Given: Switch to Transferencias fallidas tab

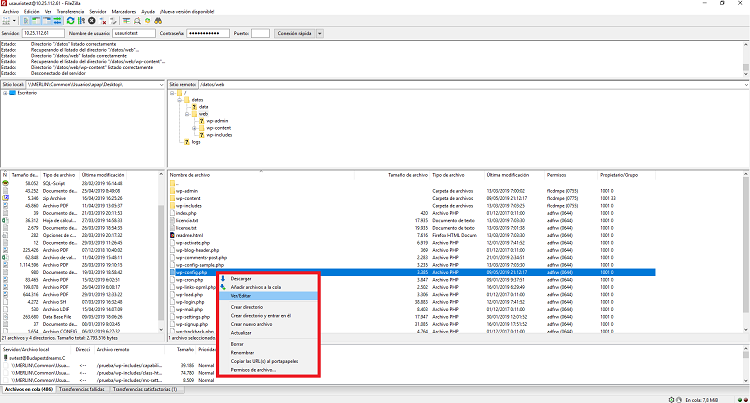Looking at the screenshot, I should [x=82, y=390].
